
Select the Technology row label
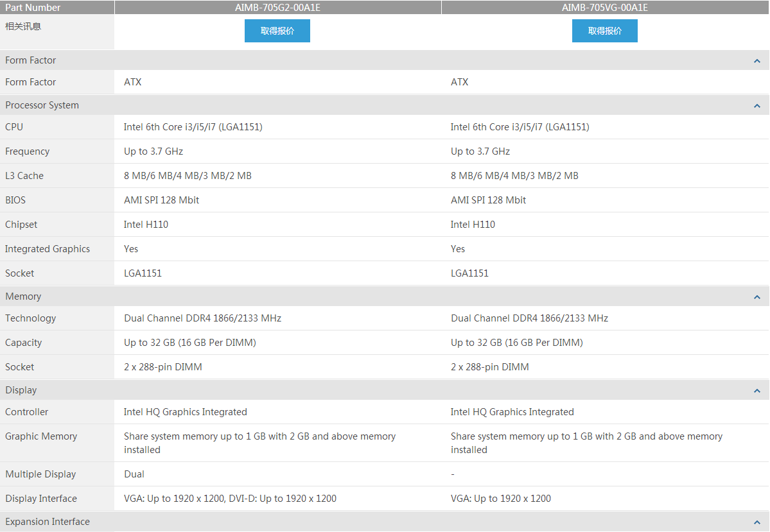tap(30, 318)
